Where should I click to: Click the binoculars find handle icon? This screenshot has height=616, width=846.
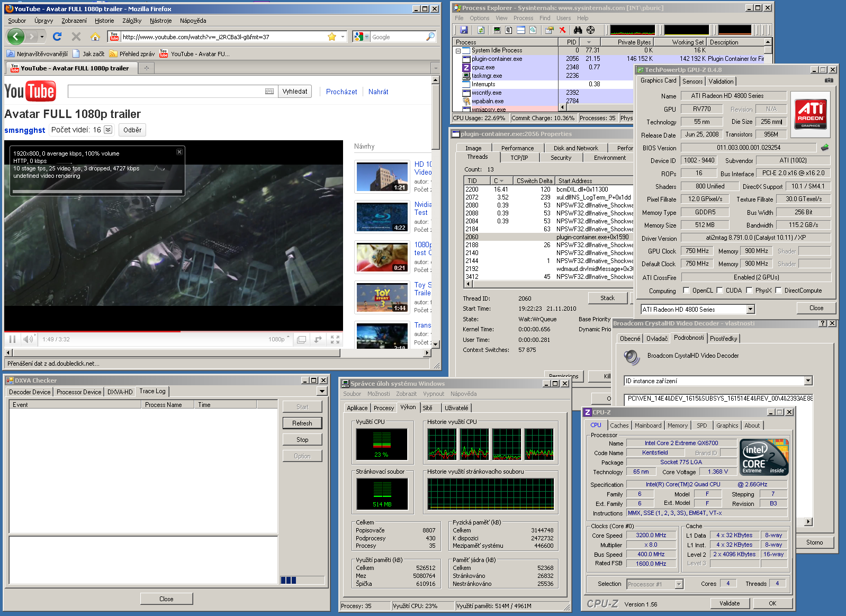pos(578,30)
